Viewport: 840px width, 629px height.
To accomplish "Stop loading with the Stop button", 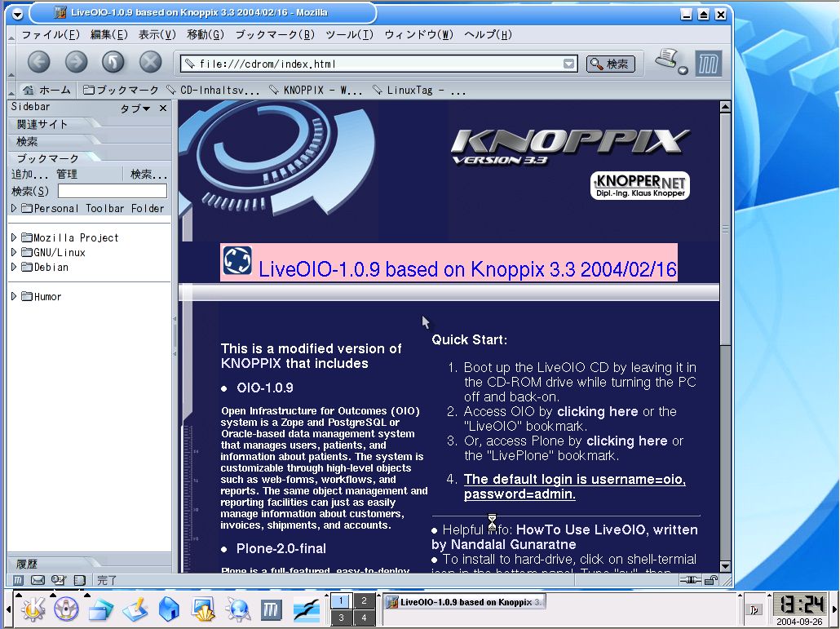I will pos(151,63).
